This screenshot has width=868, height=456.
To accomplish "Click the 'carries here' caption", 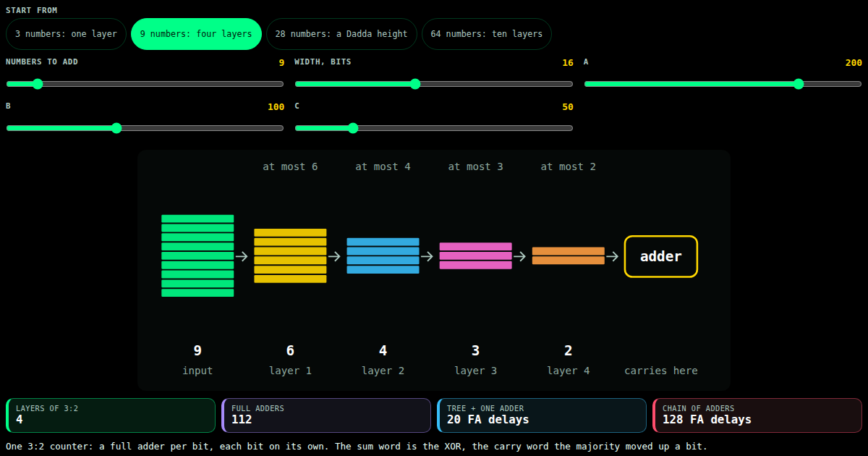I will click(661, 371).
